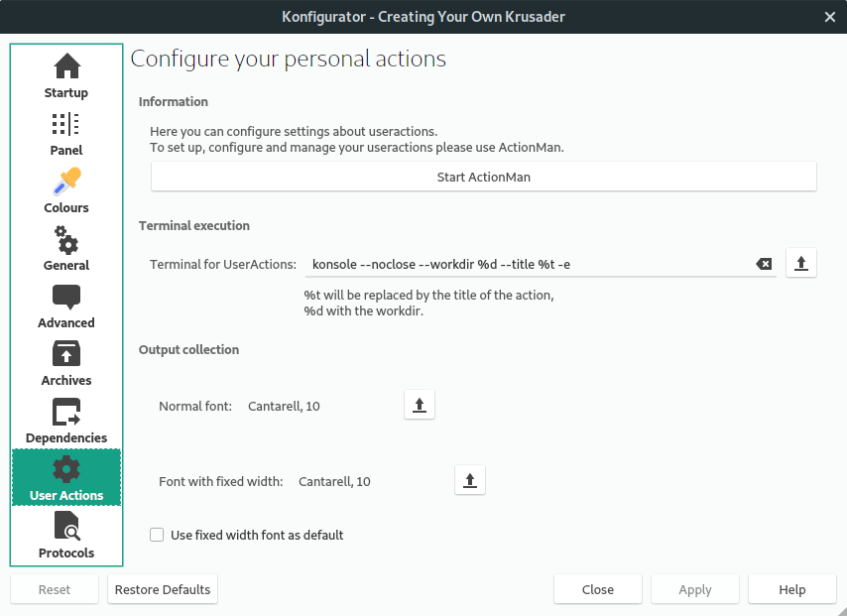Click the 'Information' section title
Viewport: 847px width, 616px height.
click(x=173, y=101)
